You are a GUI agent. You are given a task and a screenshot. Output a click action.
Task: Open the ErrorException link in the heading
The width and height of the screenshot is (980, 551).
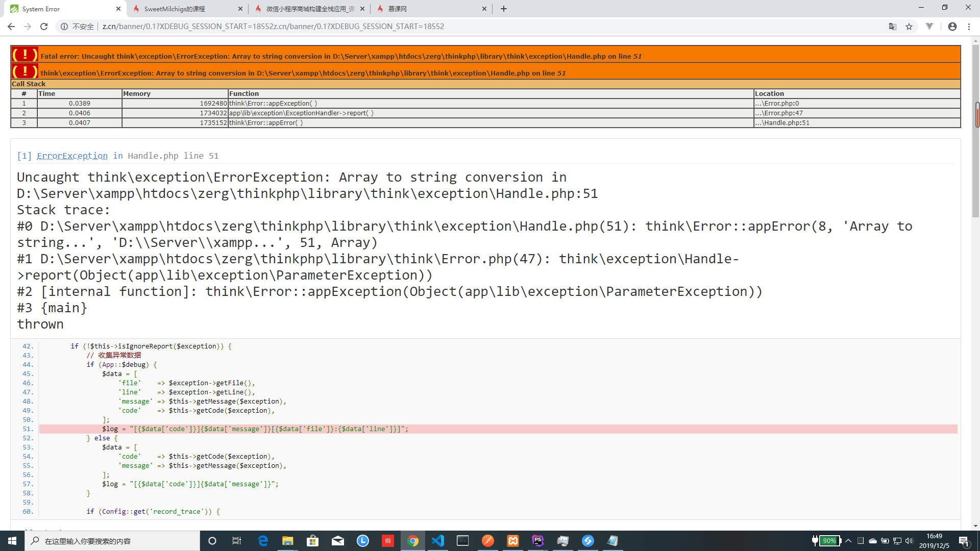[x=72, y=156]
